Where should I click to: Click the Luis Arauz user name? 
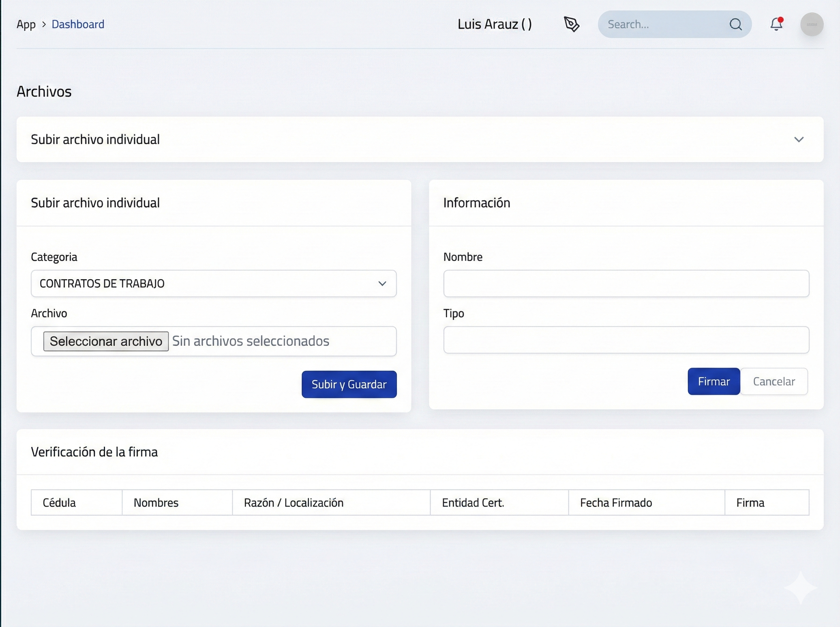click(494, 24)
